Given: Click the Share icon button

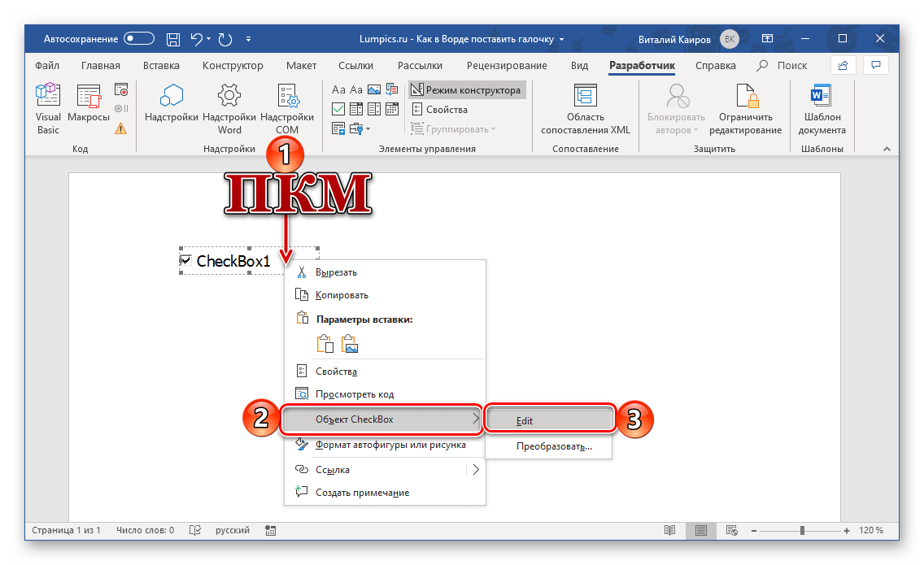Looking at the screenshot, I should pos(843,65).
